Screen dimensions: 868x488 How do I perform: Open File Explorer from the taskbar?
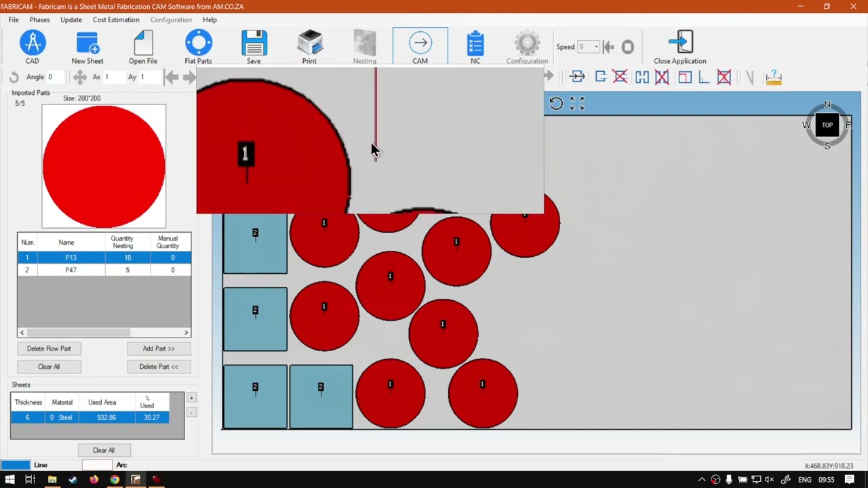pos(52,480)
